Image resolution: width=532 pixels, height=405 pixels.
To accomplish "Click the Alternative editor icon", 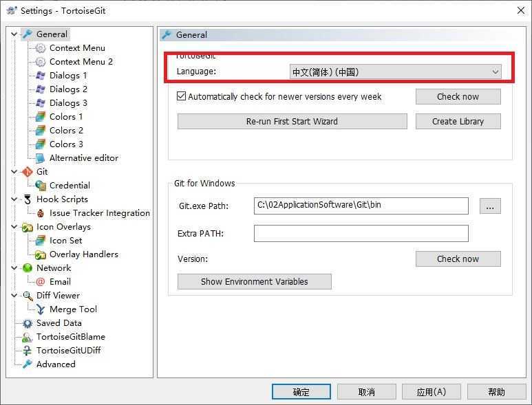I will pos(41,158).
